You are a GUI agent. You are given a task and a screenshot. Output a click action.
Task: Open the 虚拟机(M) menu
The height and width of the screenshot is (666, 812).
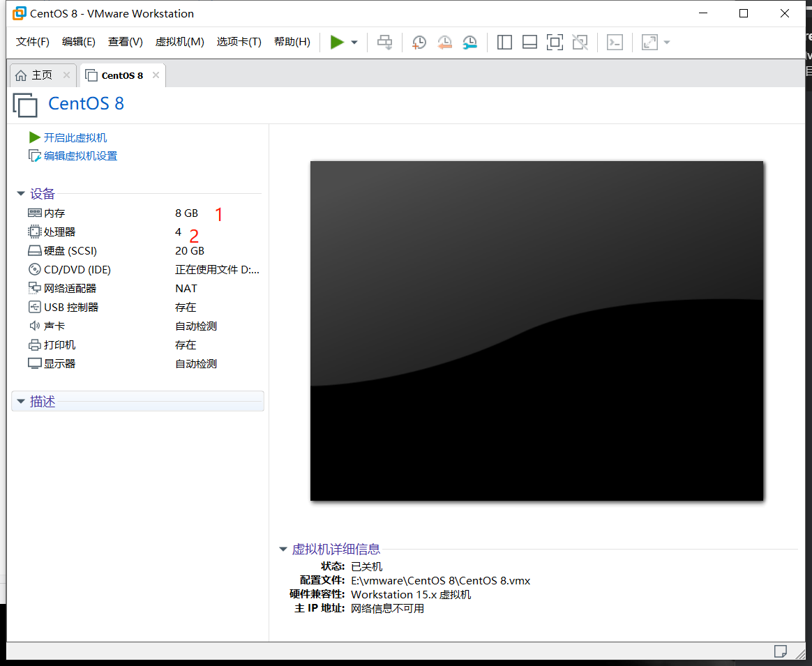click(x=179, y=42)
